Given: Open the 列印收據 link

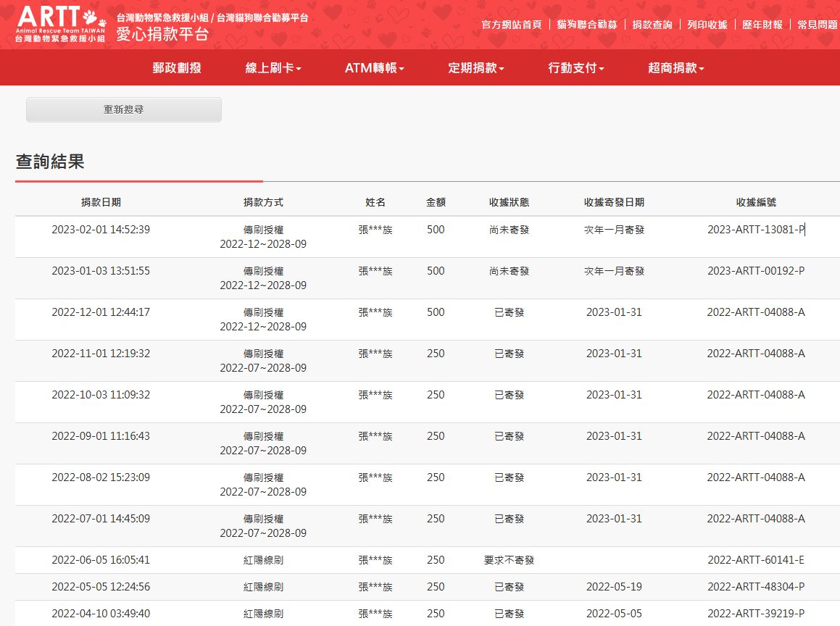Looking at the screenshot, I should 707,25.
